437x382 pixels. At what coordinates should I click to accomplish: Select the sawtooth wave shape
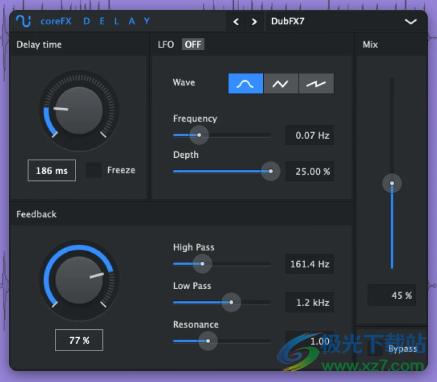coord(316,84)
